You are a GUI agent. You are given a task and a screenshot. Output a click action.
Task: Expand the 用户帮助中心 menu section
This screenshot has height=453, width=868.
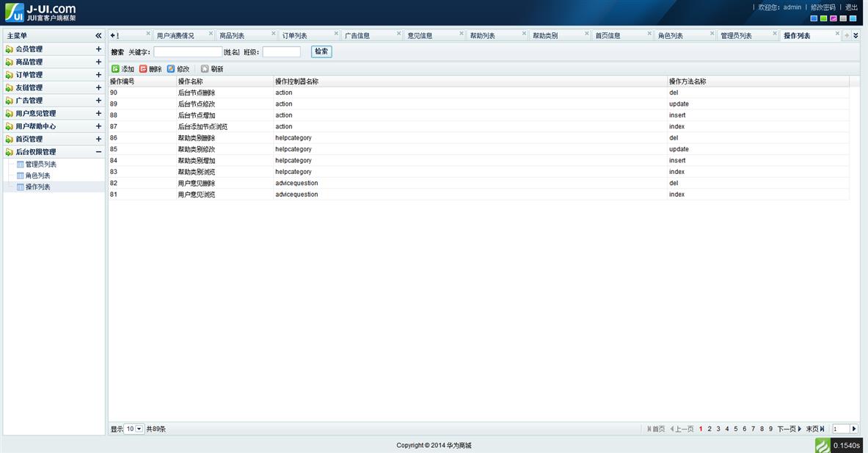98,126
